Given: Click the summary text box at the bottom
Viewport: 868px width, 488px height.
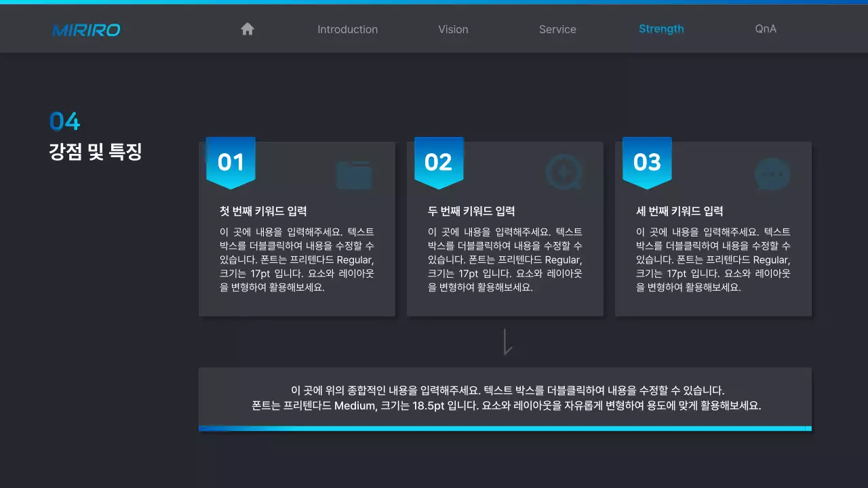Looking at the screenshot, I should click(505, 398).
